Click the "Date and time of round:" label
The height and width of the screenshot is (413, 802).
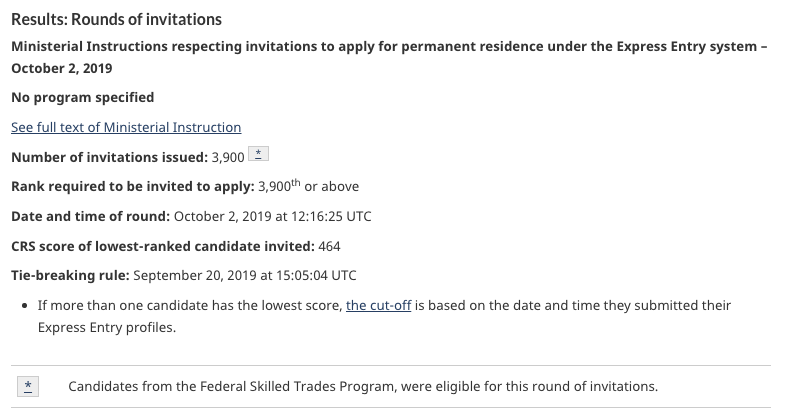(91, 216)
